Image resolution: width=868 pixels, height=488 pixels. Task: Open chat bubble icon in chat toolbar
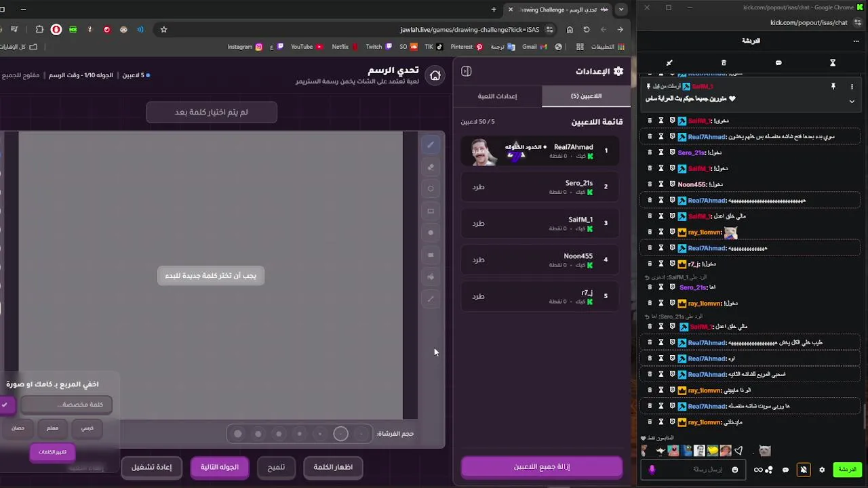click(x=778, y=62)
